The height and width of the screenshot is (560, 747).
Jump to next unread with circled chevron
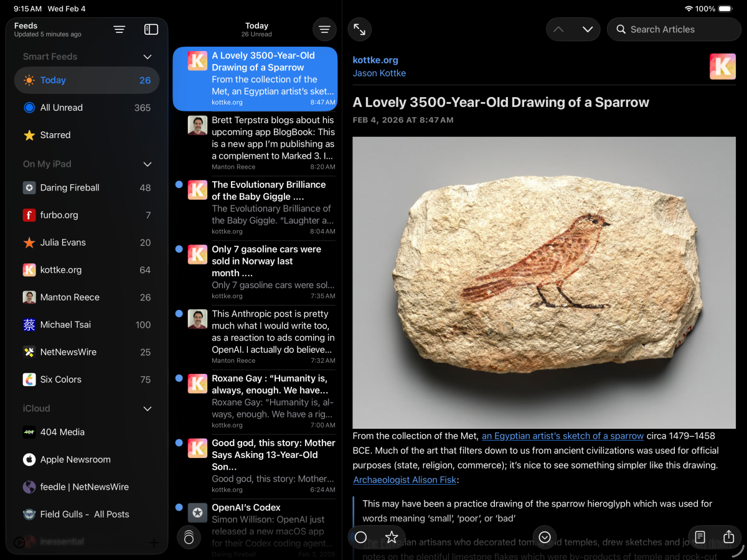pyautogui.click(x=545, y=537)
